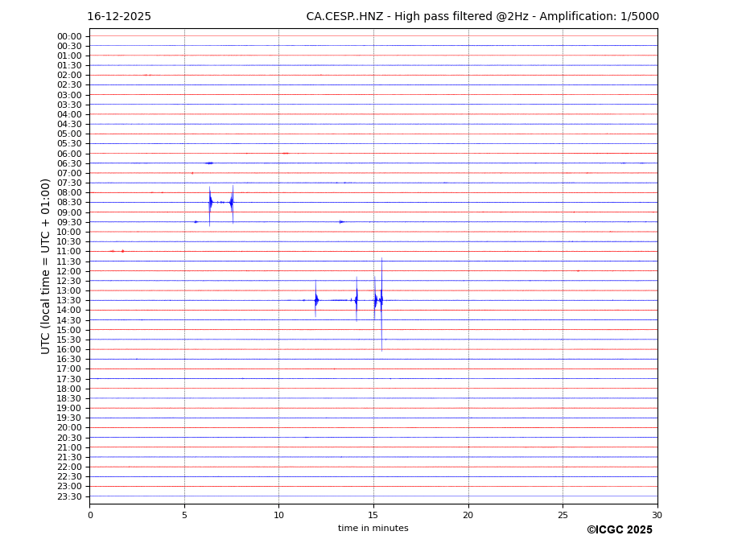
Task: Click the 13:30 trace spike near minute 14
Action: (x=357, y=300)
